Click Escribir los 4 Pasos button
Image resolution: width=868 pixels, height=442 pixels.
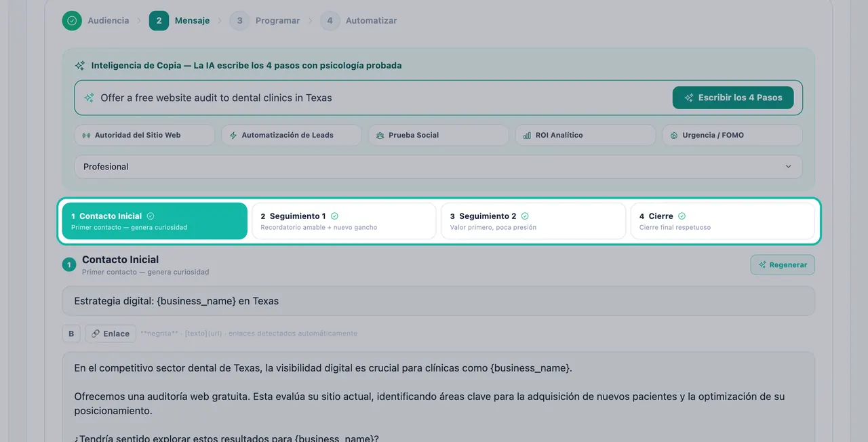[733, 98]
